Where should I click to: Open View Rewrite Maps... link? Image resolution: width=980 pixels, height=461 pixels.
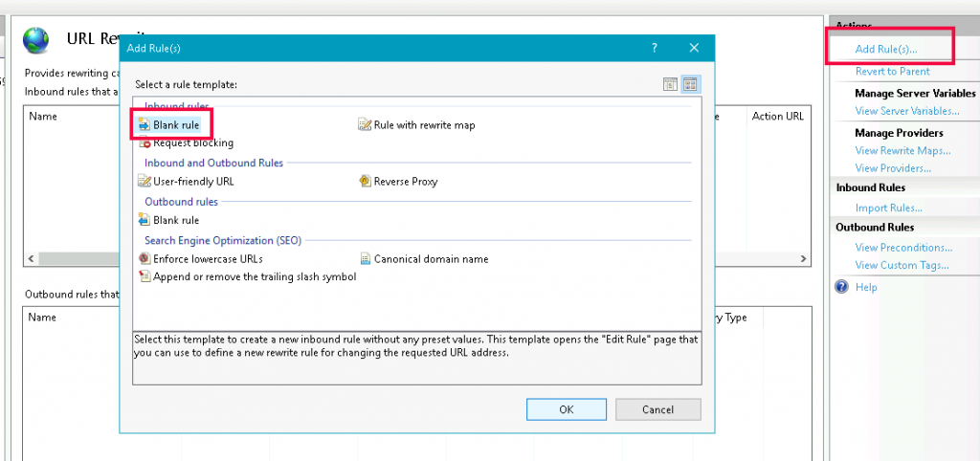[x=902, y=150]
